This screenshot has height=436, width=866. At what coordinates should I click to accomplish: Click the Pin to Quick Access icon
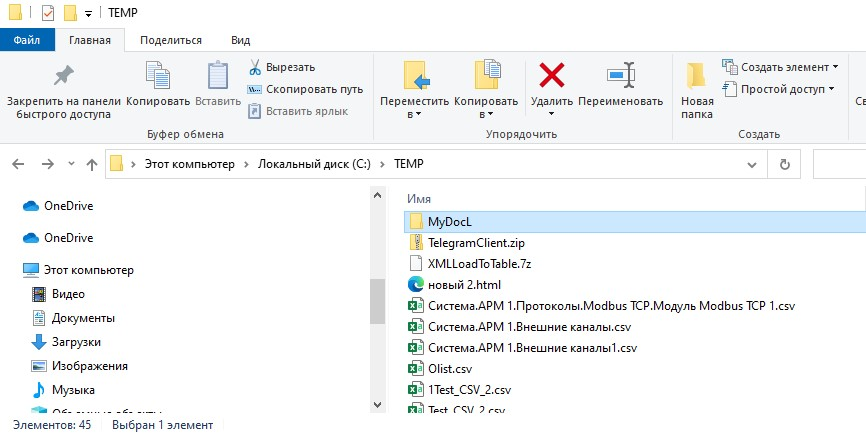click(63, 77)
